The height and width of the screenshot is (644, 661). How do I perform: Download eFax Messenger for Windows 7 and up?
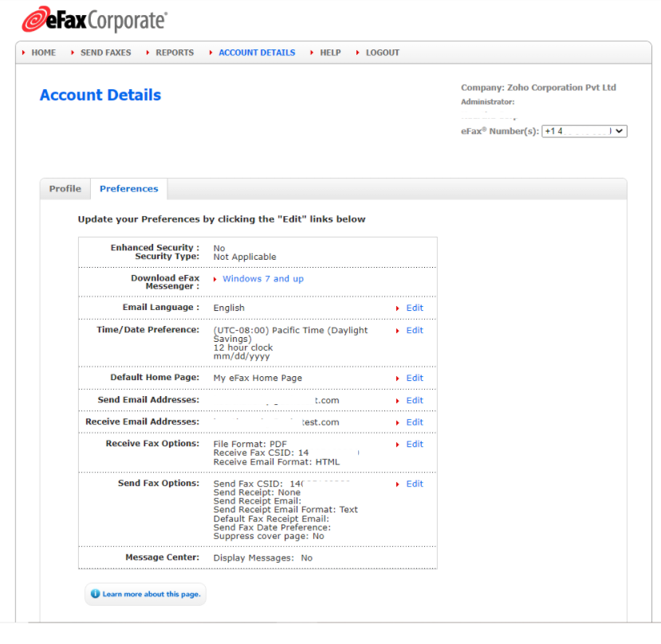(263, 279)
